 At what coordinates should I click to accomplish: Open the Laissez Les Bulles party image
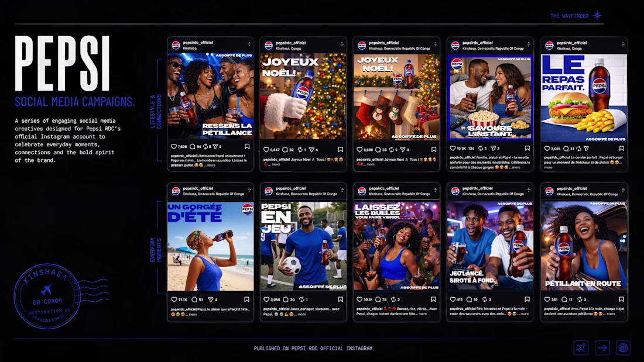pos(396,246)
